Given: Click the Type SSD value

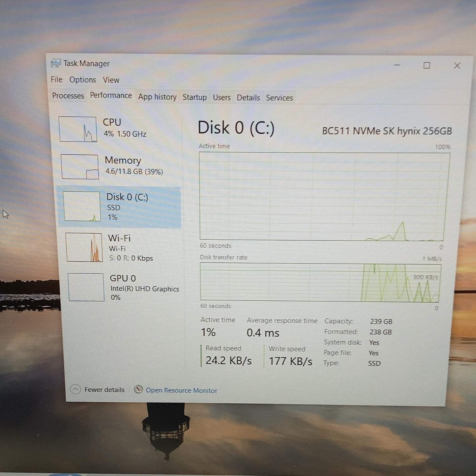Looking at the screenshot, I should click(x=374, y=363).
